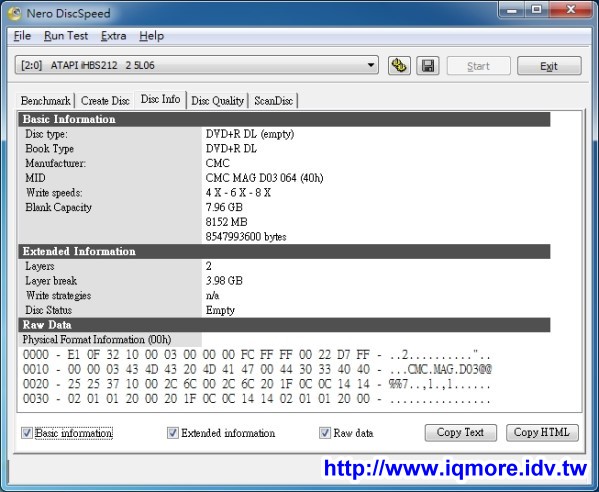Click the Copy Text button
This screenshot has width=599, height=492.
click(x=461, y=432)
